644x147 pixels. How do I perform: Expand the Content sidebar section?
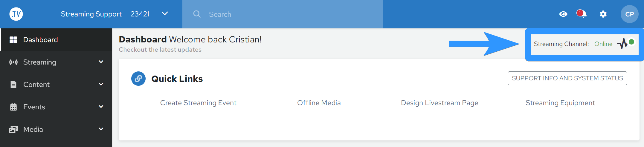coord(101,84)
